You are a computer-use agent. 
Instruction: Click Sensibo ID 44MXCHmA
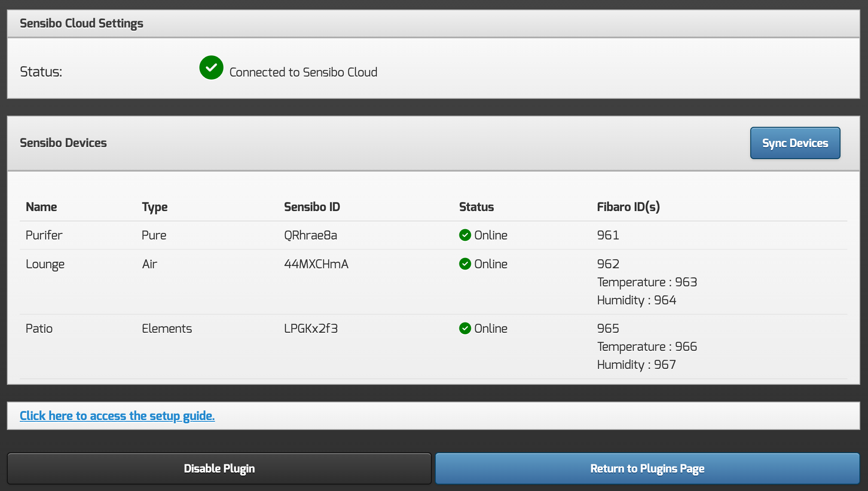316,264
